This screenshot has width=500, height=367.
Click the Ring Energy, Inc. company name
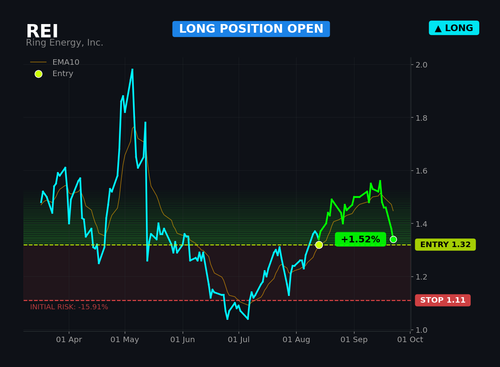64,43
